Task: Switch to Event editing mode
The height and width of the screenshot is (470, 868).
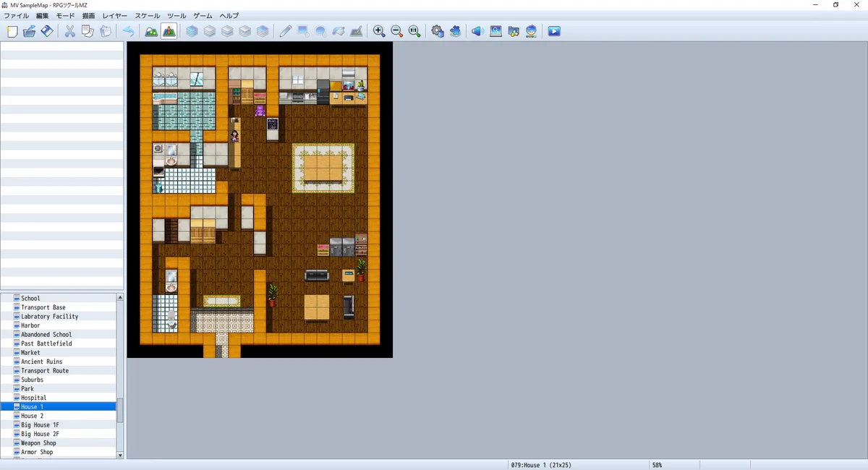Action: coord(169,31)
